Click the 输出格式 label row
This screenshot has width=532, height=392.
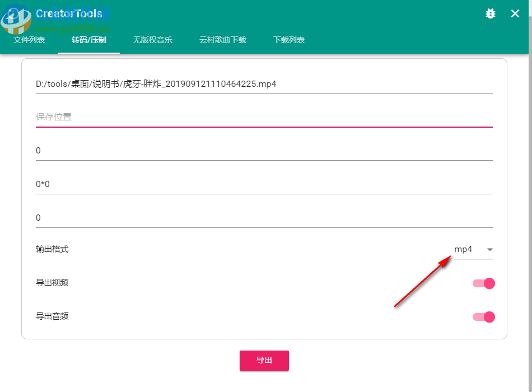[53, 249]
